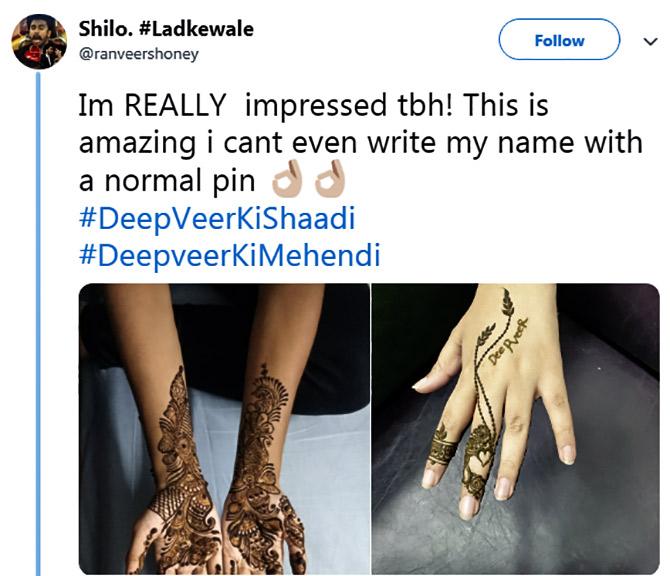670x576 pixels.
Task: Visit the @ranveershoney handle
Action: [139, 54]
